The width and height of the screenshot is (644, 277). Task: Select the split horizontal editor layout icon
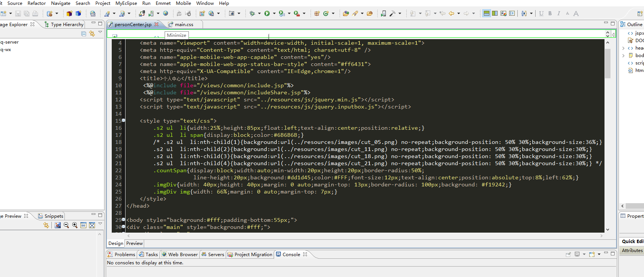tap(486, 13)
